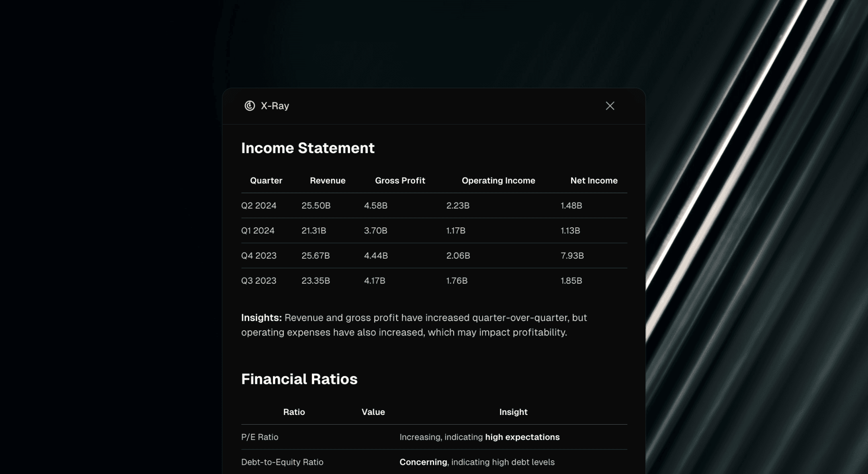
Task: Select the Income Statement heading
Action: [x=307, y=148]
